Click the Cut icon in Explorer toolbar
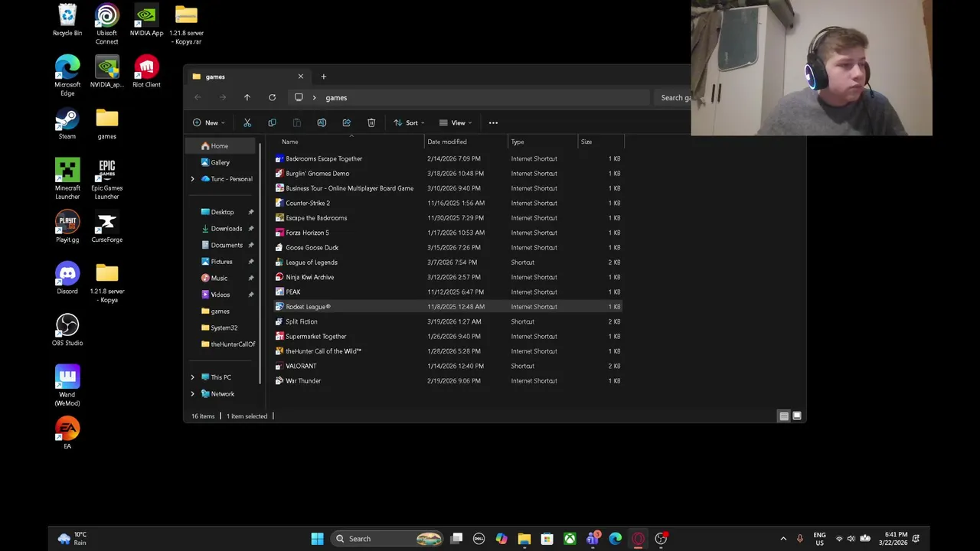Image resolution: width=980 pixels, height=551 pixels. 247,122
